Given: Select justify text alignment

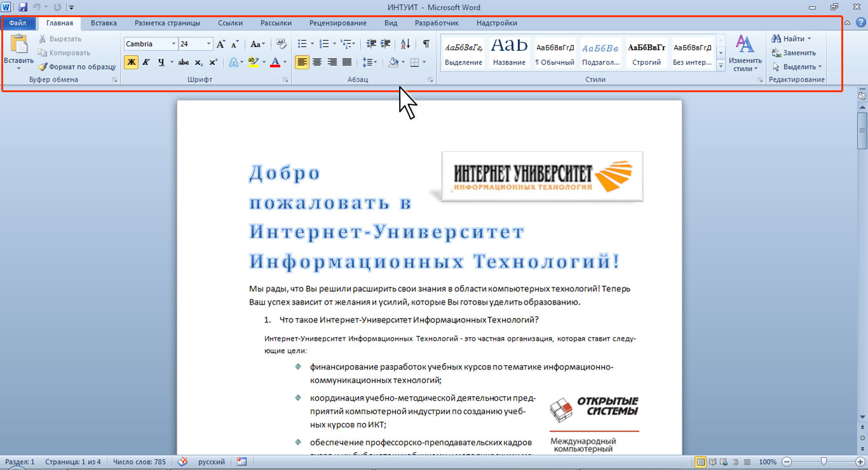Looking at the screenshot, I should coord(346,62).
